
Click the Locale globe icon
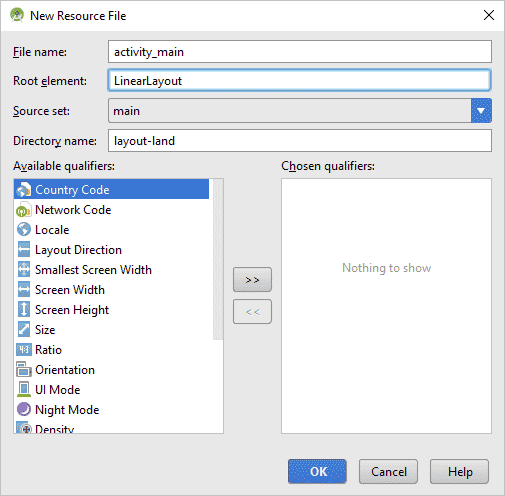point(23,230)
